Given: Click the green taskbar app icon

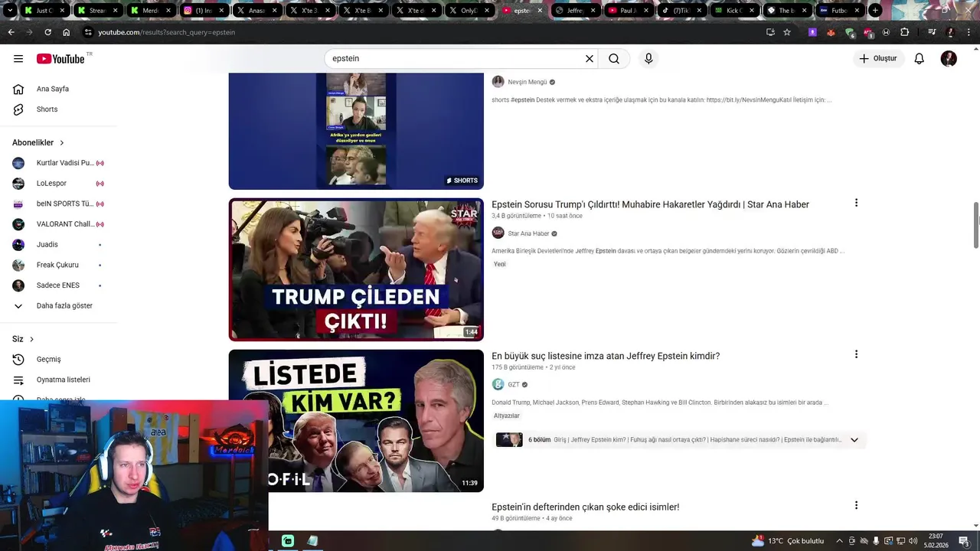Looking at the screenshot, I should coord(288,541).
